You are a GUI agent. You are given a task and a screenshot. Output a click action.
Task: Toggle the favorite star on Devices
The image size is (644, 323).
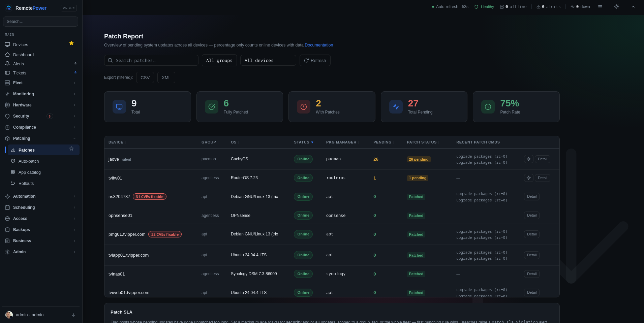point(71,43)
